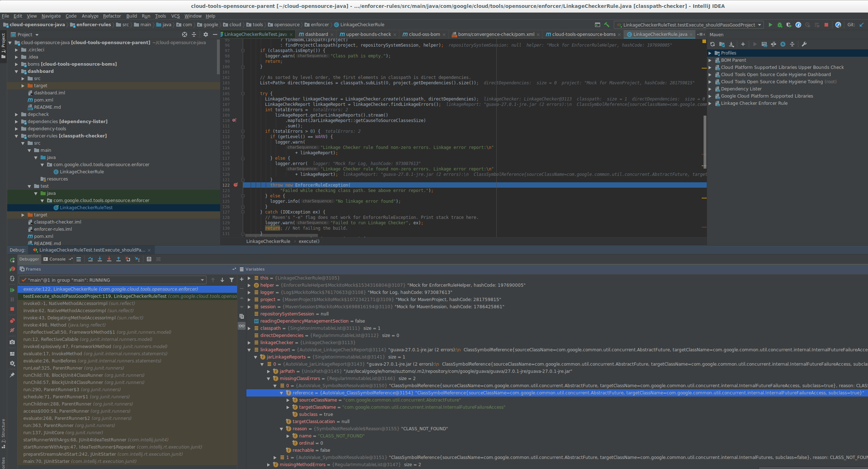Image resolution: width=868 pixels, height=469 pixels.
Task: Click Mute Breakpoints in the debugger sidebar
Action: click(12, 330)
